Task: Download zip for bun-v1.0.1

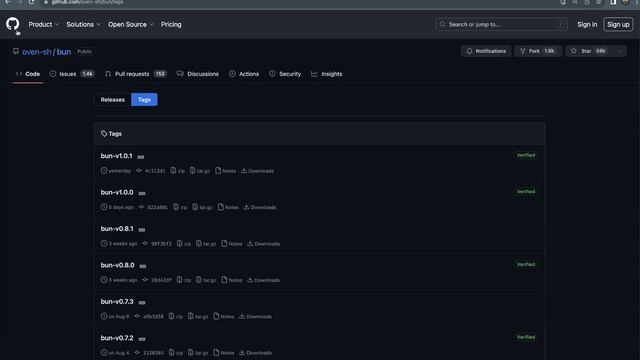Action: pos(178,171)
